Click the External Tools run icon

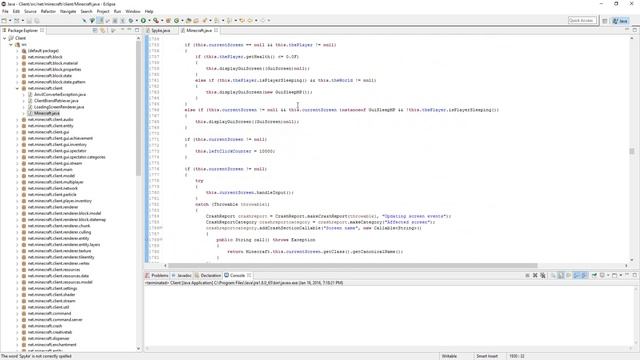(x=156, y=20)
